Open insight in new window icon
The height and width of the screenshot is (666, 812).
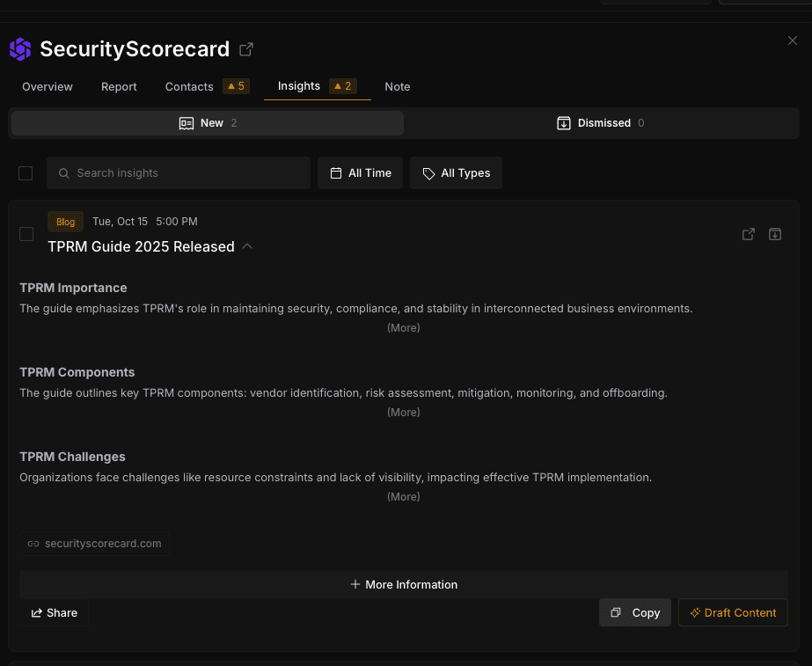point(749,234)
